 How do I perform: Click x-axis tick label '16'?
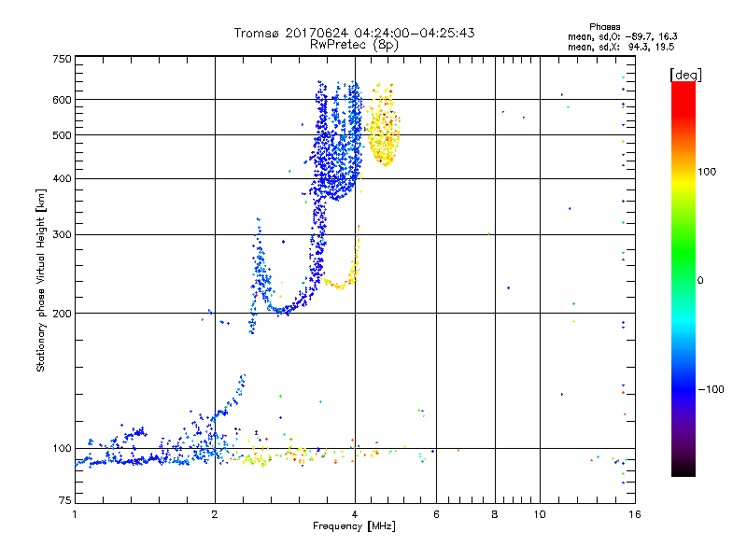(635, 514)
